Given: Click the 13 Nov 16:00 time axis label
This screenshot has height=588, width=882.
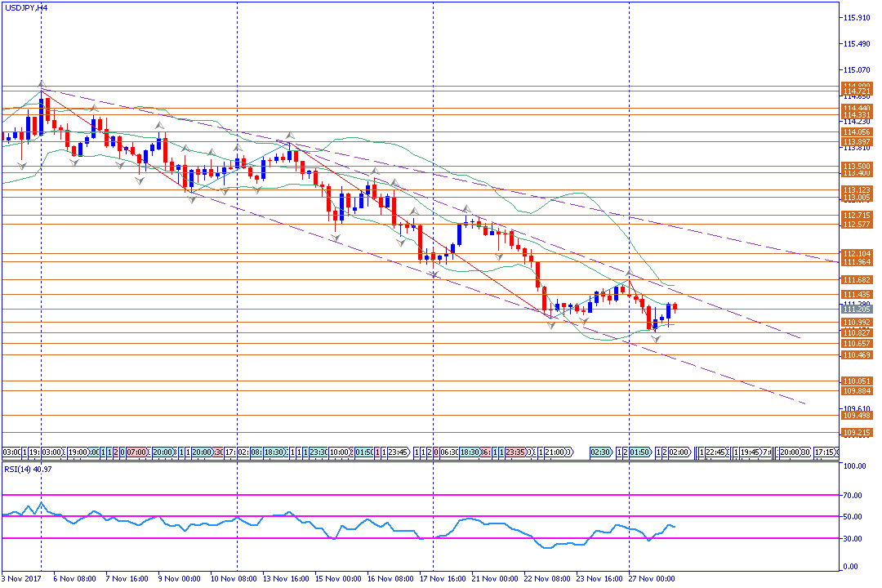Looking at the screenshot, I should [x=287, y=578].
